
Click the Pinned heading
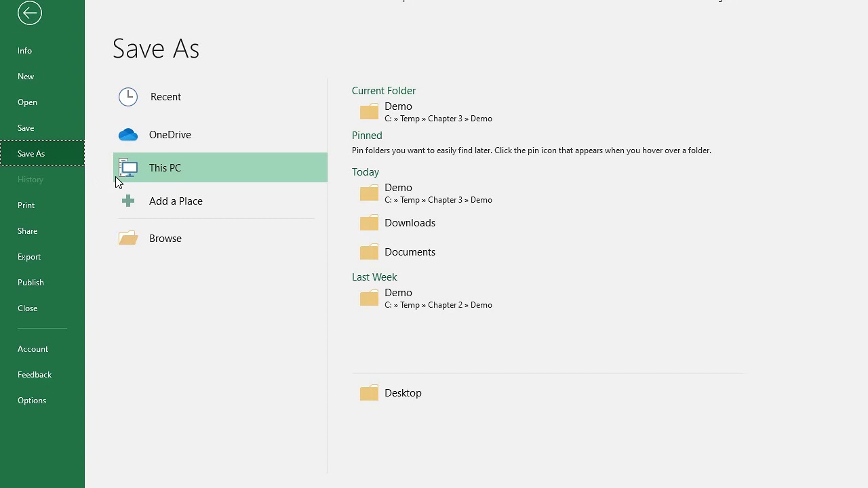367,136
